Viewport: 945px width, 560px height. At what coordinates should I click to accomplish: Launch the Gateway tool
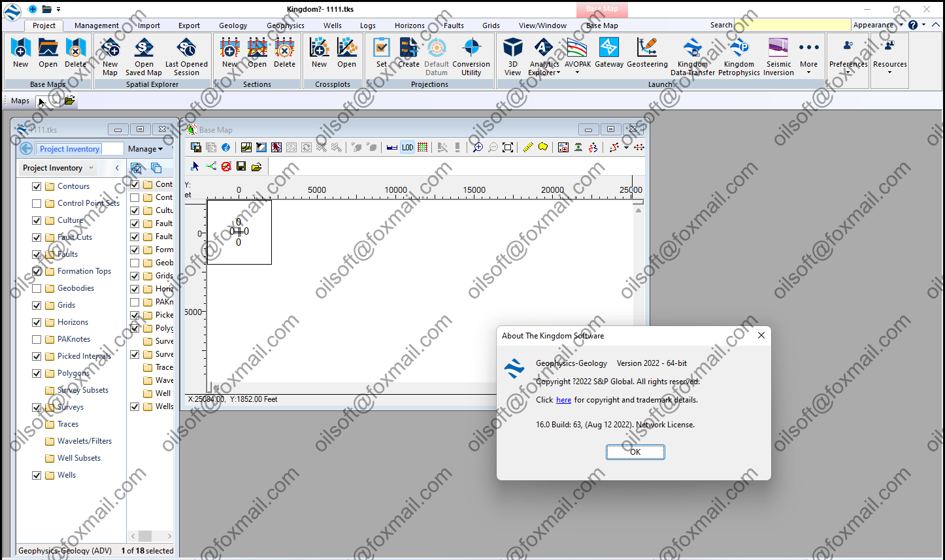point(609,52)
